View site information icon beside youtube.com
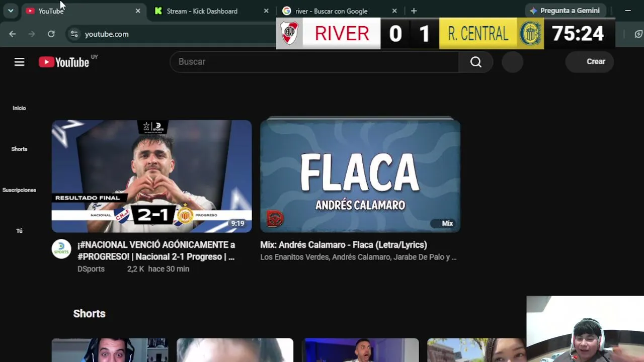This screenshot has width=644, height=362. [74, 34]
